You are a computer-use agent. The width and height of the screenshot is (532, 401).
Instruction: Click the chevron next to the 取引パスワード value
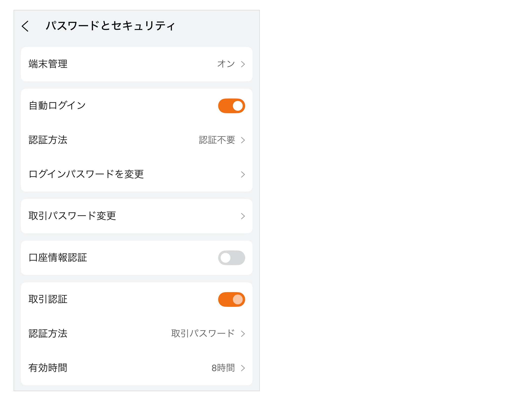(243, 334)
